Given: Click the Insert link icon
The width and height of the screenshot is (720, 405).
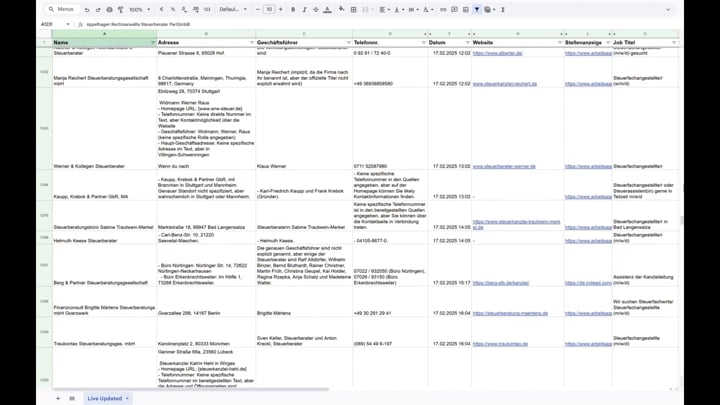Looking at the screenshot, I should click(x=443, y=10).
